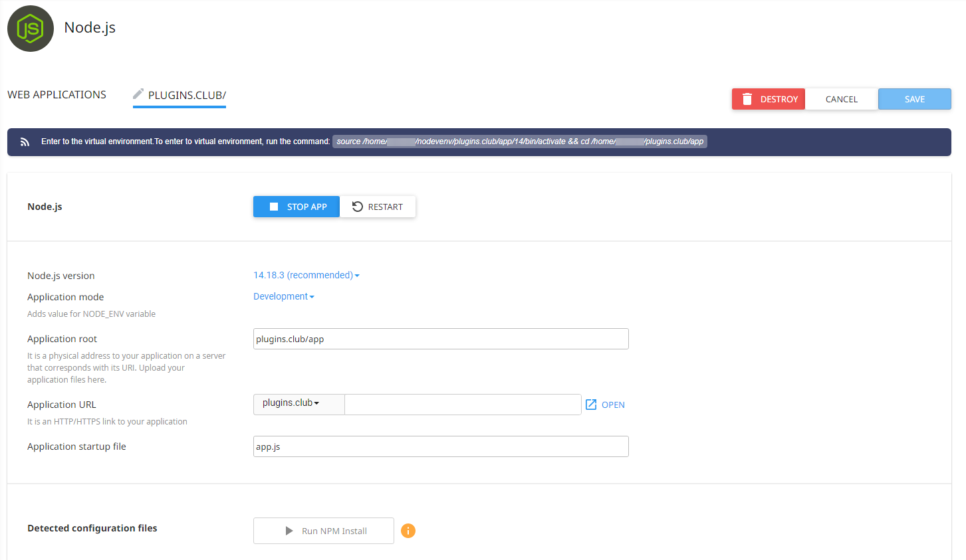Viewport: 966px width, 560px height.
Task: Click the orange info icon beside NPM Install
Action: [x=408, y=531]
